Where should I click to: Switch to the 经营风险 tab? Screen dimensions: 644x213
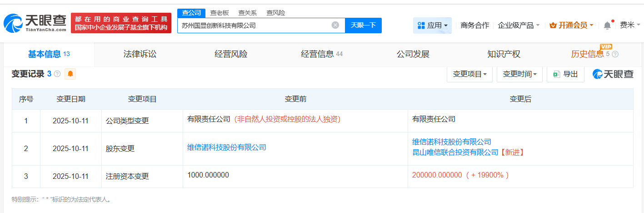pyautogui.click(x=231, y=54)
